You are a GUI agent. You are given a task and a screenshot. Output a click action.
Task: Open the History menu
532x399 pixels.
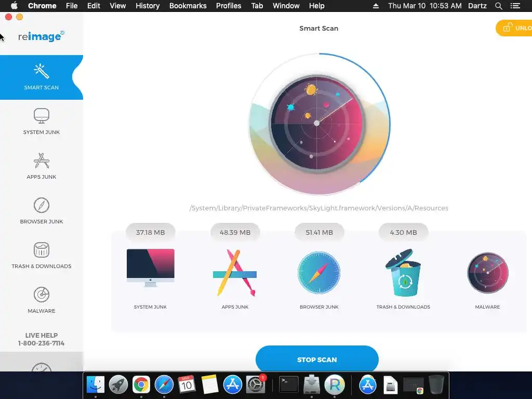(147, 6)
